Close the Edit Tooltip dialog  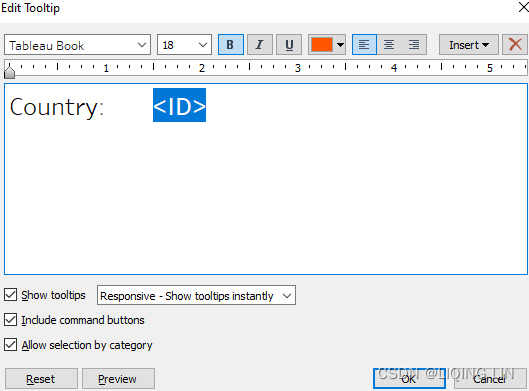click(523, 7)
